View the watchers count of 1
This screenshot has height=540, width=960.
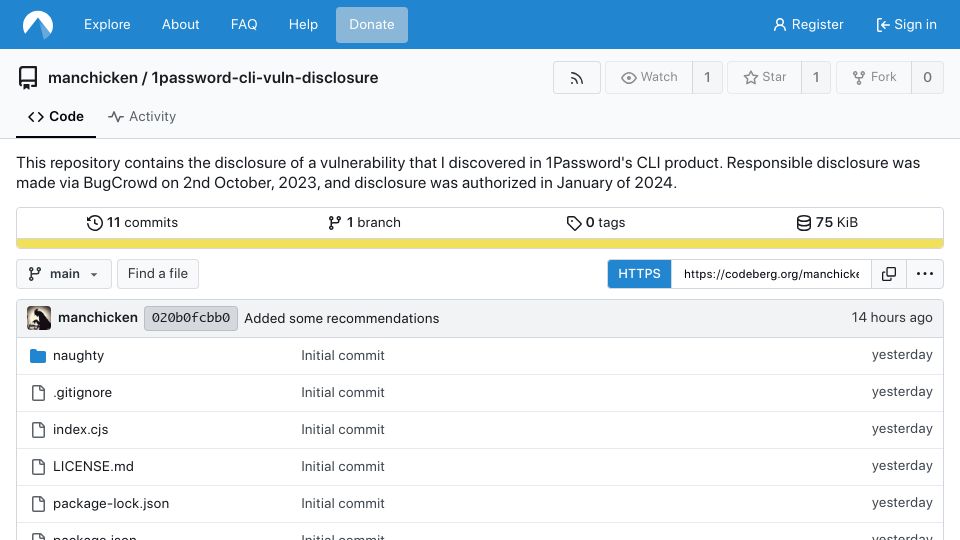[707, 78]
